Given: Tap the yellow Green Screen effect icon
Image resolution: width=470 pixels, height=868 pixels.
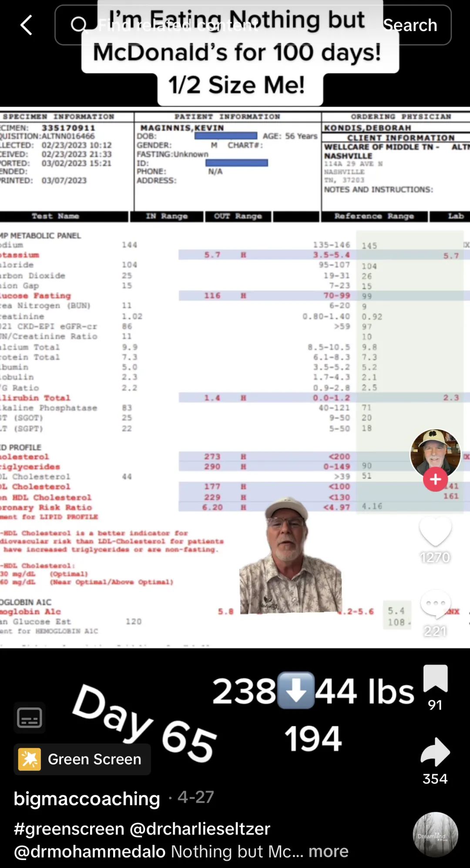Looking at the screenshot, I should coord(30,759).
